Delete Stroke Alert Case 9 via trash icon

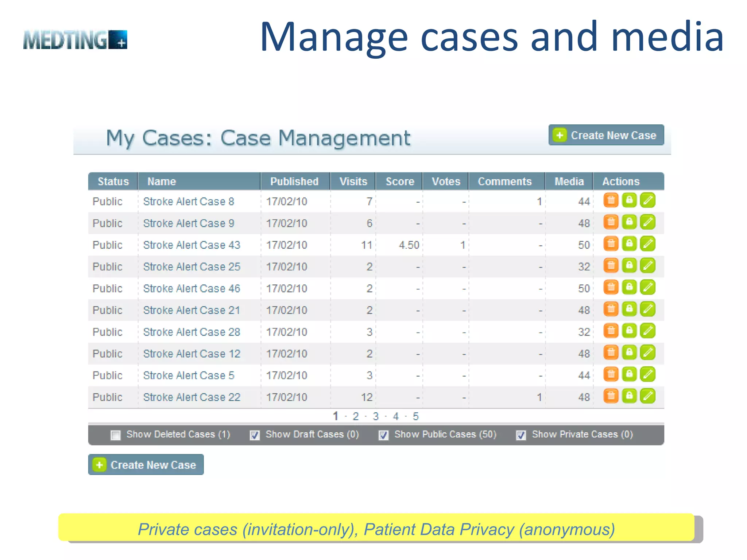(611, 222)
